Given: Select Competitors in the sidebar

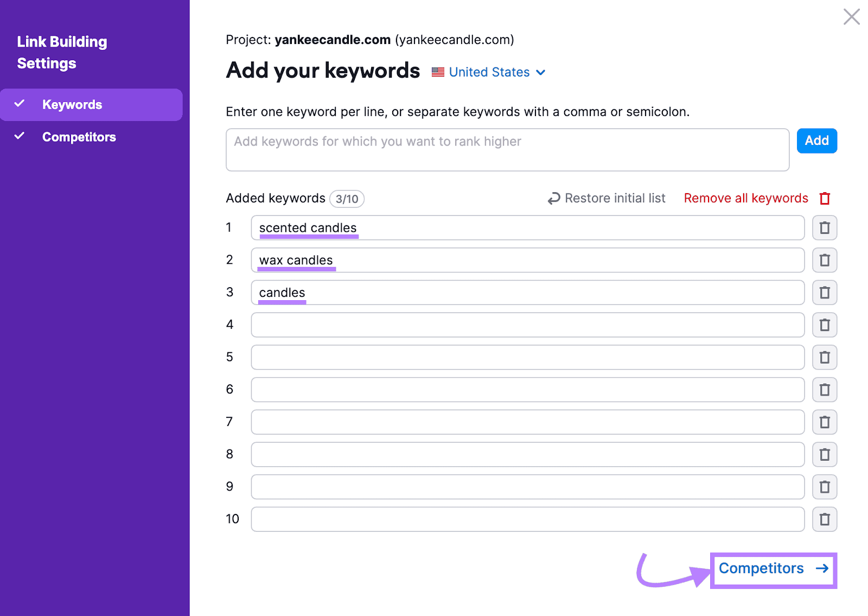Looking at the screenshot, I should [x=79, y=137].
